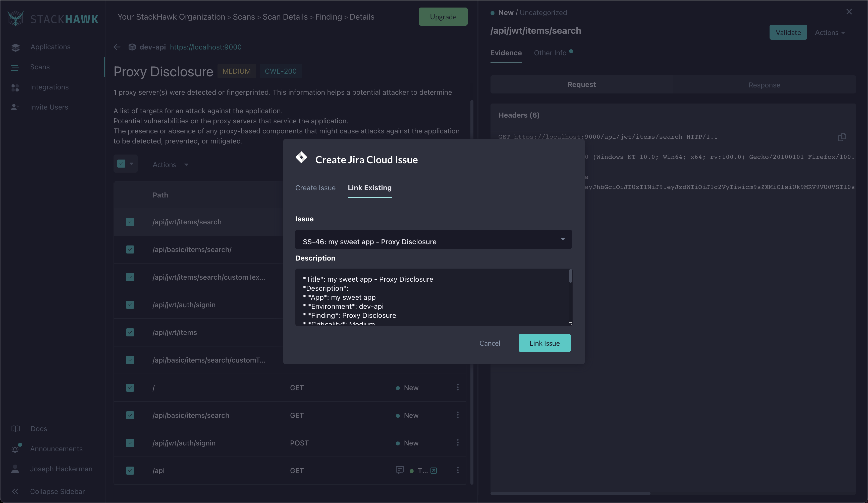Select the Create Issue tab

315,187
